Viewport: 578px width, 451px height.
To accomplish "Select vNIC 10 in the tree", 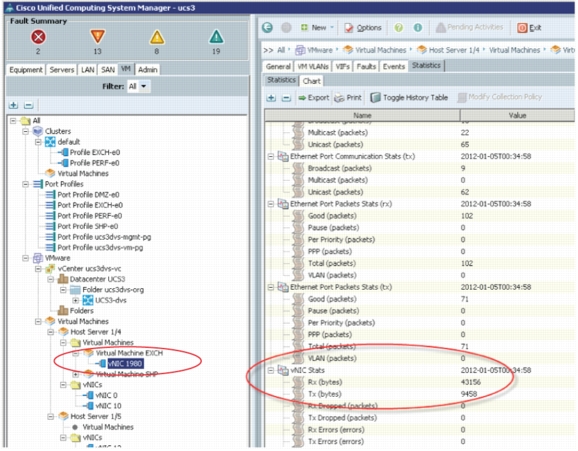I will [108, 406].
